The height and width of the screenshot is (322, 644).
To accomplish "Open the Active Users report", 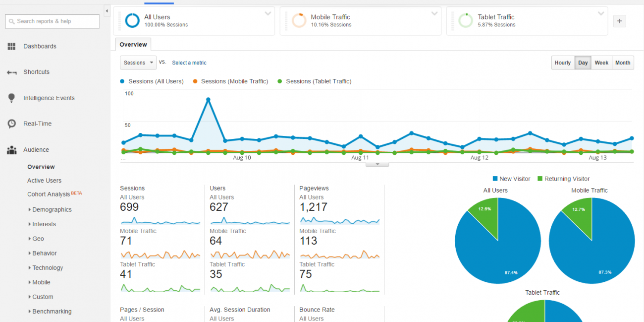I will coord(44,181).
